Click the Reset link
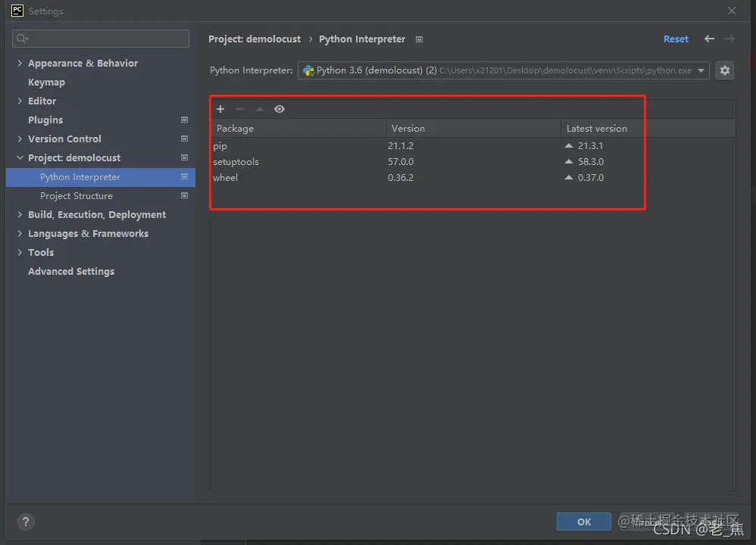This screenshot has width=756, height=545. pyautogui.click(x=676, y=39)
